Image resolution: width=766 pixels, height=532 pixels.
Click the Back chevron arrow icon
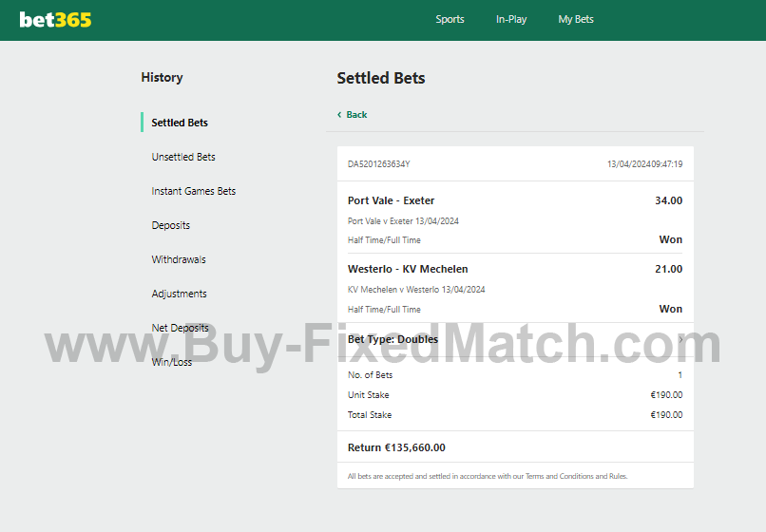click(339, 114)
